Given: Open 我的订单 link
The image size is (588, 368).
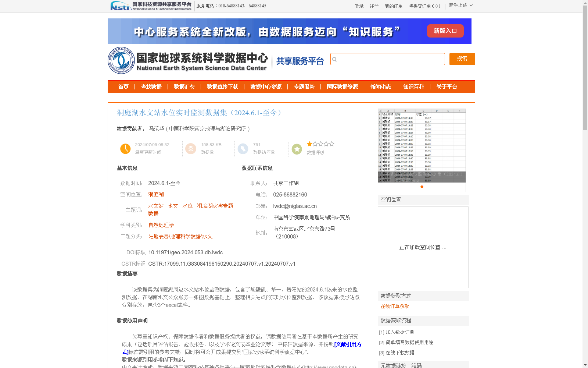Looking at the screenshot, I should [x=394, y=6].
